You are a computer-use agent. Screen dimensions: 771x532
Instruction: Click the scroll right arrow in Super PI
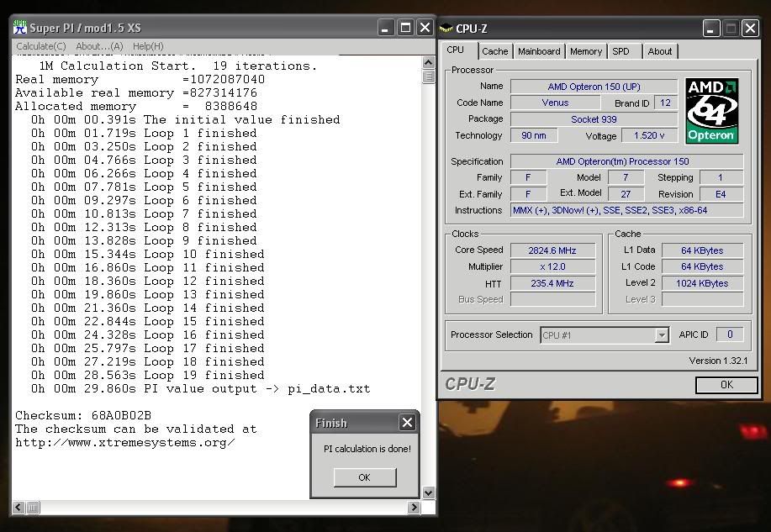click(414, 507)
